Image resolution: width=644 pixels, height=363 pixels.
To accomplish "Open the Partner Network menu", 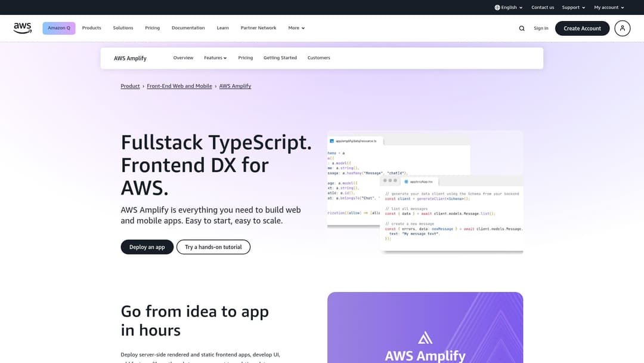I will (258, 28).
